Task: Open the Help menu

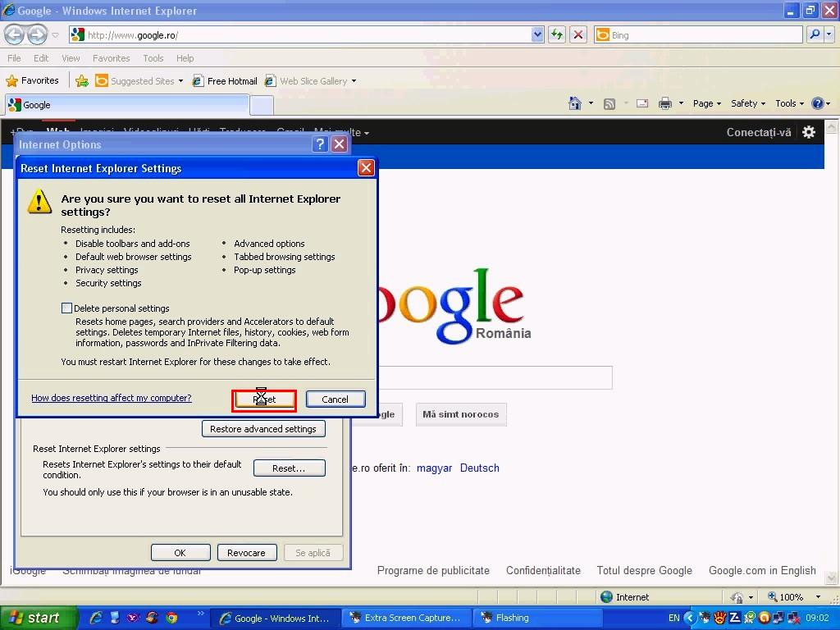Action: click(x=185, y=58)
